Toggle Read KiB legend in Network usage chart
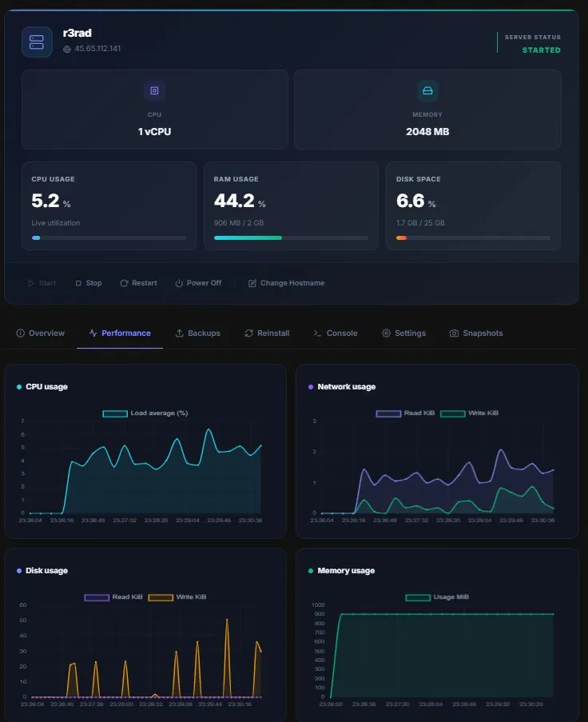 405,413
